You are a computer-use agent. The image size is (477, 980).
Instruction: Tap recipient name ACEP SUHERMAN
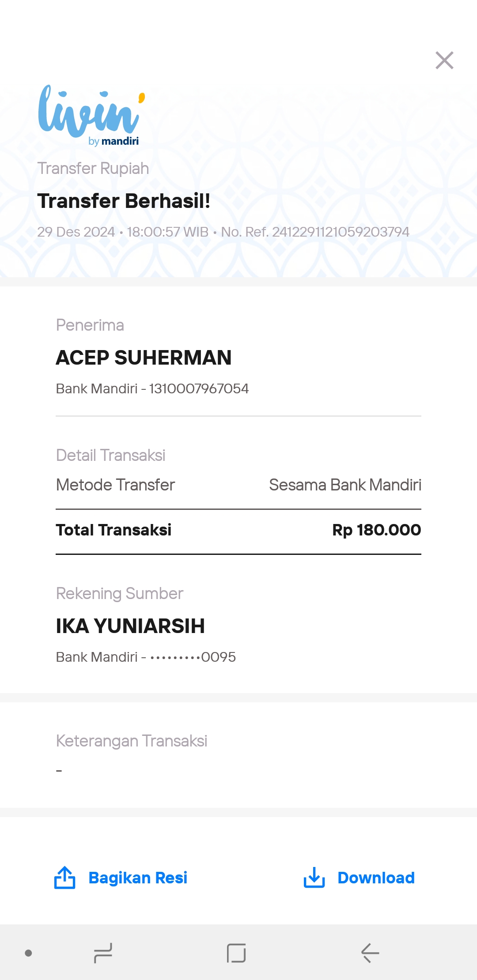tap(144, 358)
